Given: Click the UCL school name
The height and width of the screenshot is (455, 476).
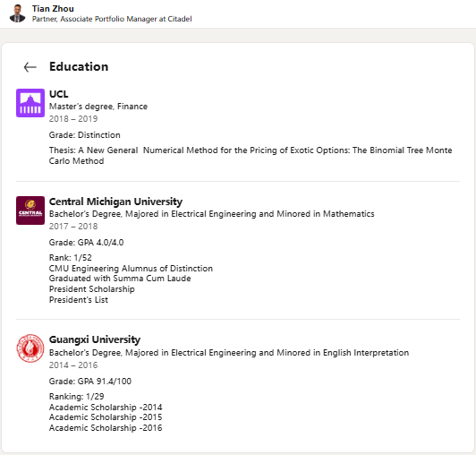Looking at the screenshot, I should (x=58, y=94).
